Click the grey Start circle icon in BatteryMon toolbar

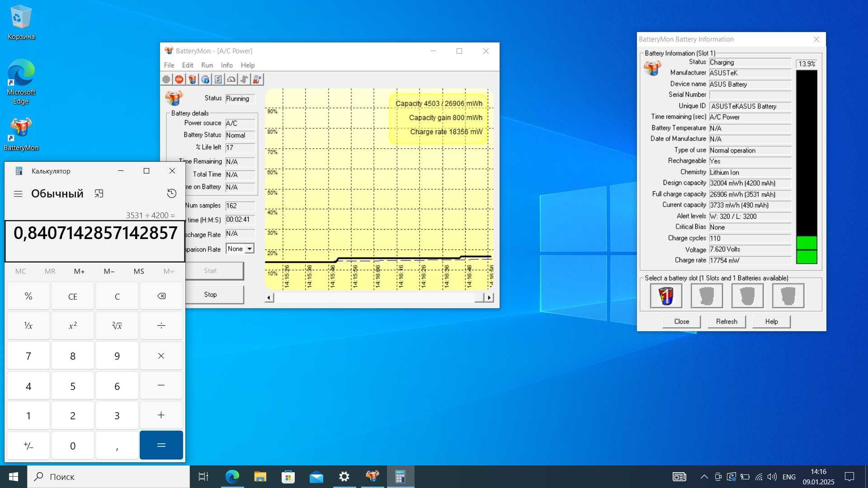[x=166, y=80]
